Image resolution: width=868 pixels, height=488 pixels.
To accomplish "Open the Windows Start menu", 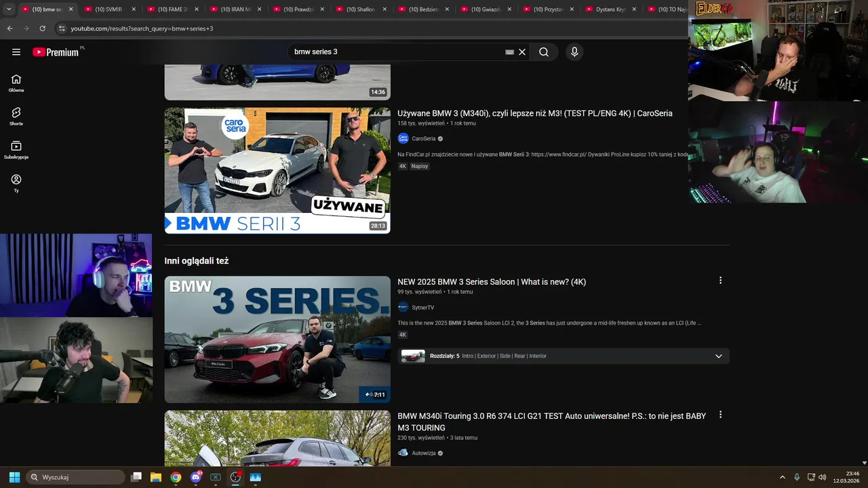I will tap(14, 477).
